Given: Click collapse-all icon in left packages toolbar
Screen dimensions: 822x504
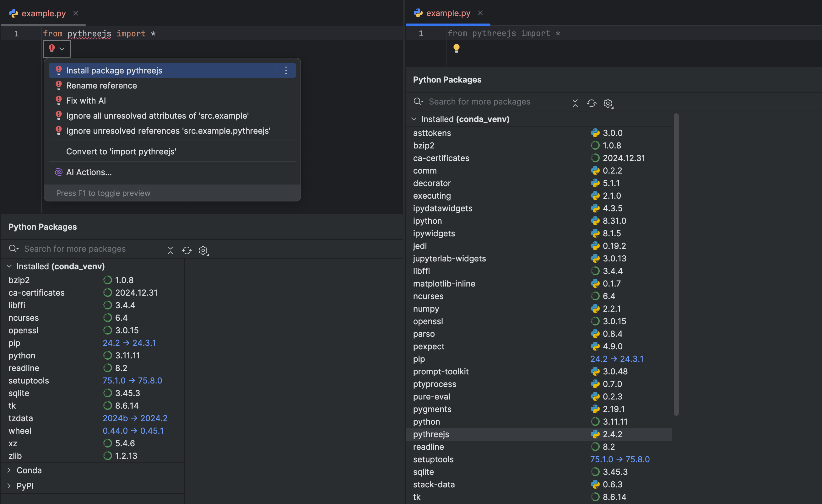Looking at the screenshot, I should tap(170, 250).
